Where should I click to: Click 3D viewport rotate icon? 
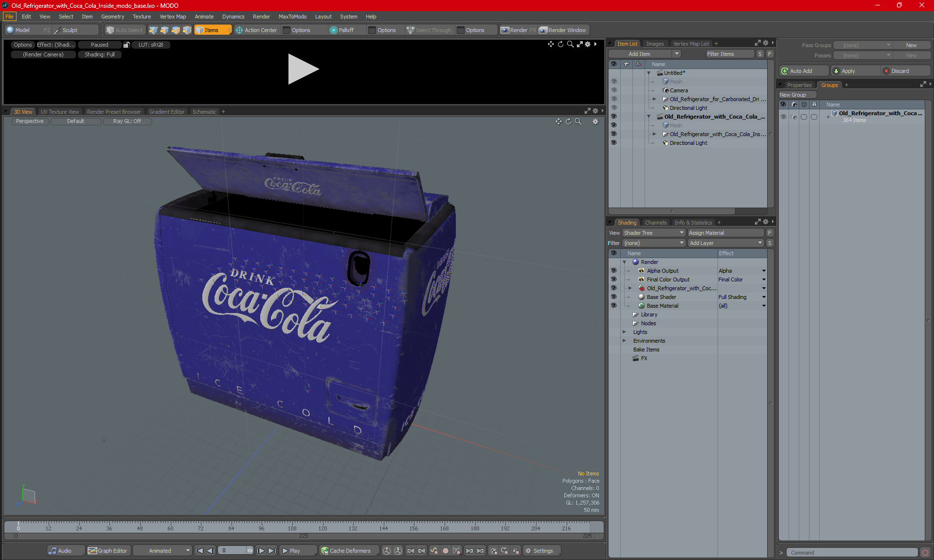[x=568, y=122]
